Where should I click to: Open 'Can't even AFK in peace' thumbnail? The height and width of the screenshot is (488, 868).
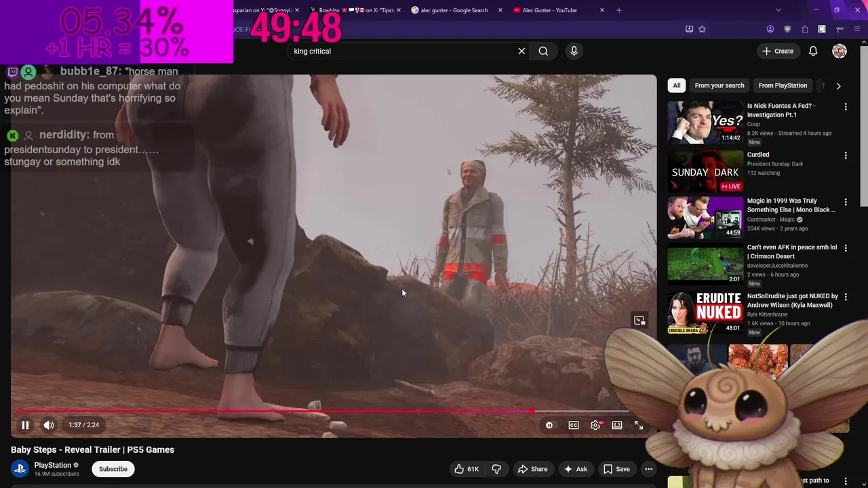tap(705, 263)
